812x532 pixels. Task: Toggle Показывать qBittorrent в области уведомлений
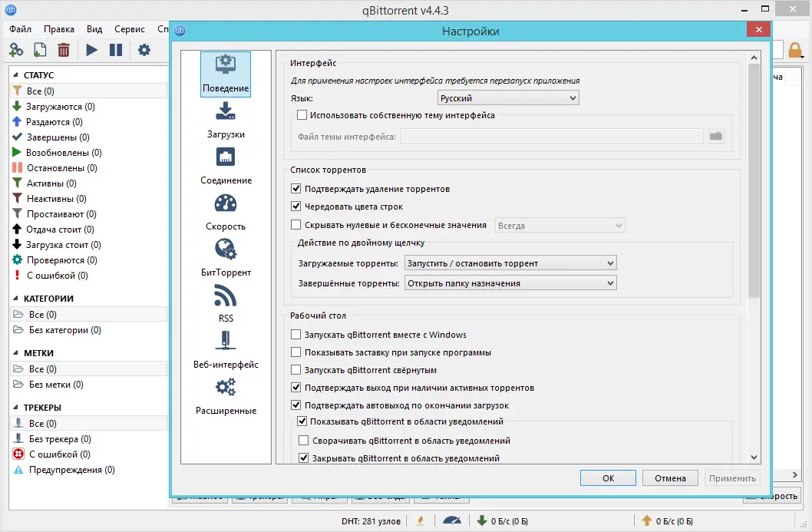click(x=302, y=421)
